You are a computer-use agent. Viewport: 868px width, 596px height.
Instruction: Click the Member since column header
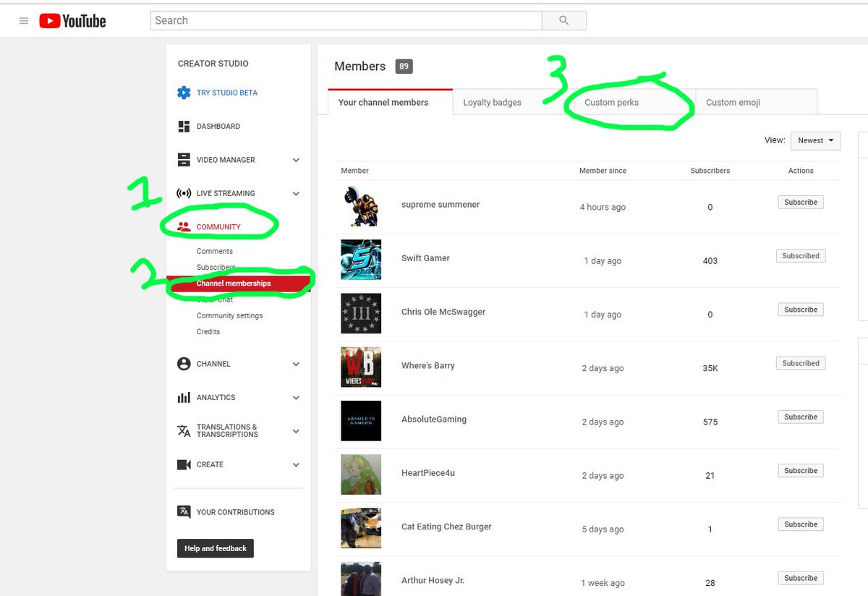[x=603, y=171]
